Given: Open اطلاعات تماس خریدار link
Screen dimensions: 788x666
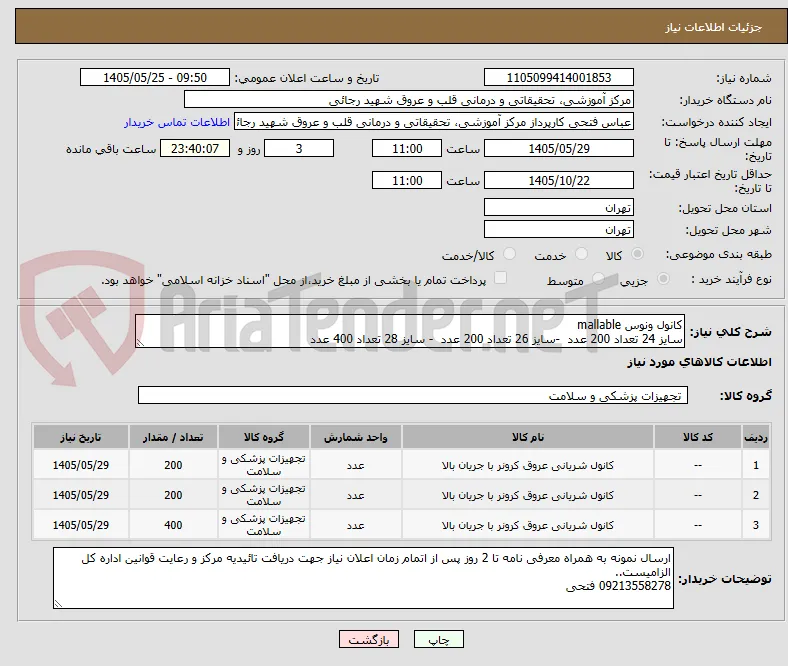Looking at the screenshot, I should pyautogui.click(x=177, y=122).
